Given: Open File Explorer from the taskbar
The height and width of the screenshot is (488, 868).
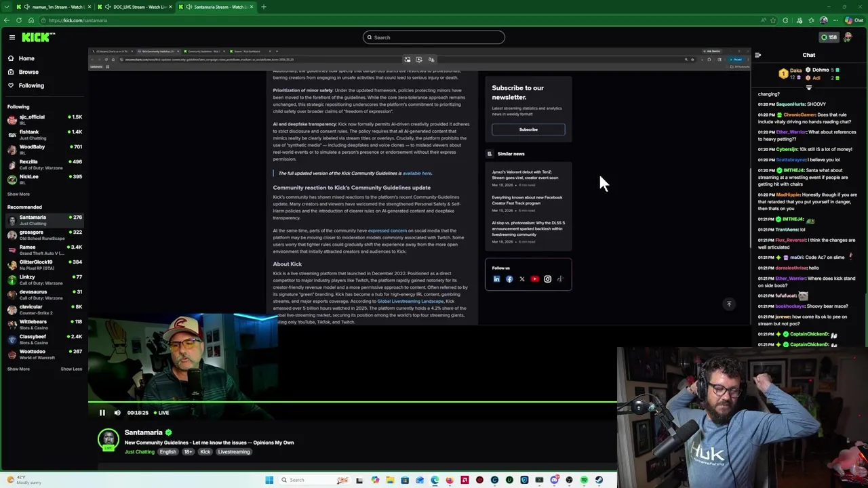Looking at the screenshot, I should click(390, 480).
